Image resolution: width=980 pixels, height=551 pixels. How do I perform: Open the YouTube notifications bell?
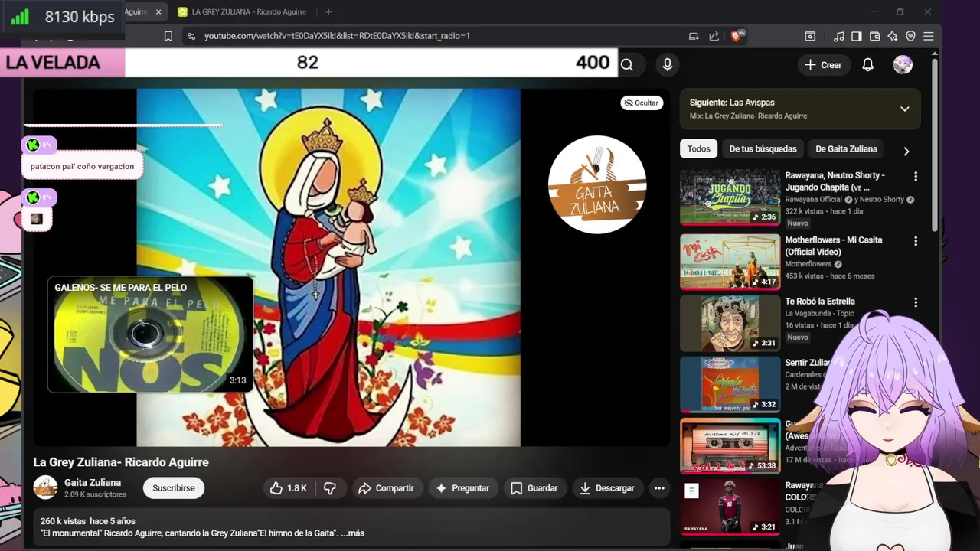coord(867,65)
